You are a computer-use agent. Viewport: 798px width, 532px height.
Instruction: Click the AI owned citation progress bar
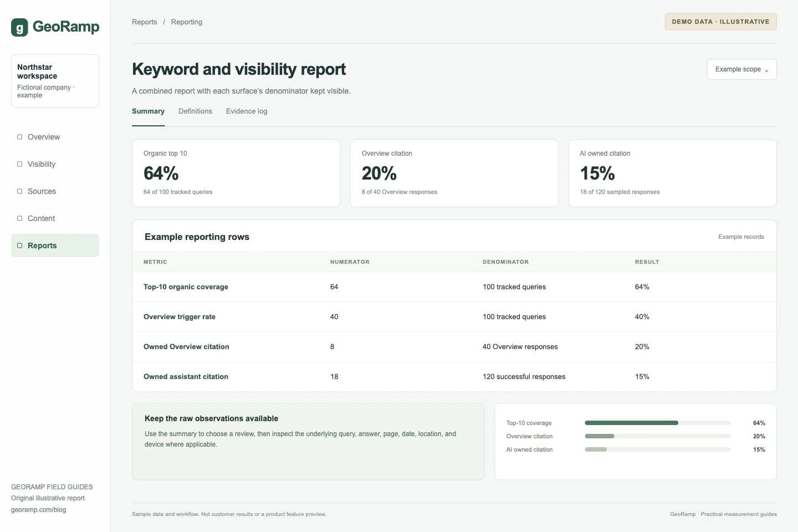coord(657,449)
